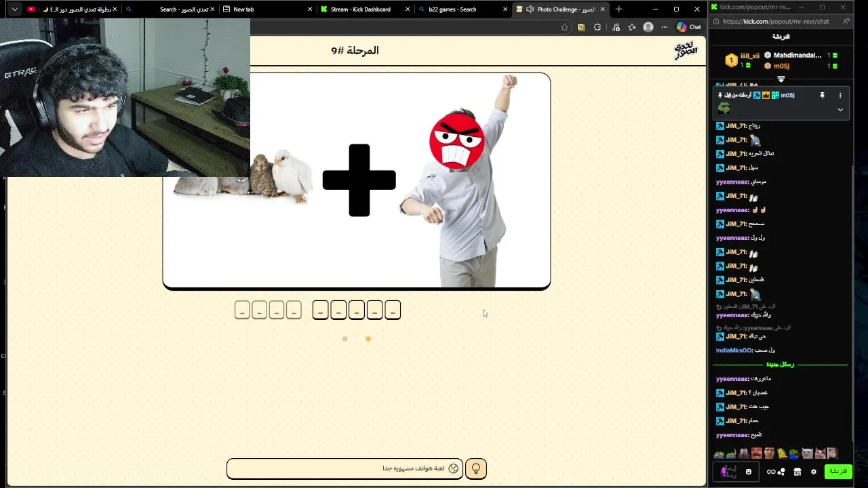Image resolution: width=868 pixels, height=488 pixels.
Task: Open the browser Extensions puzzle icon
Action: 597,27
